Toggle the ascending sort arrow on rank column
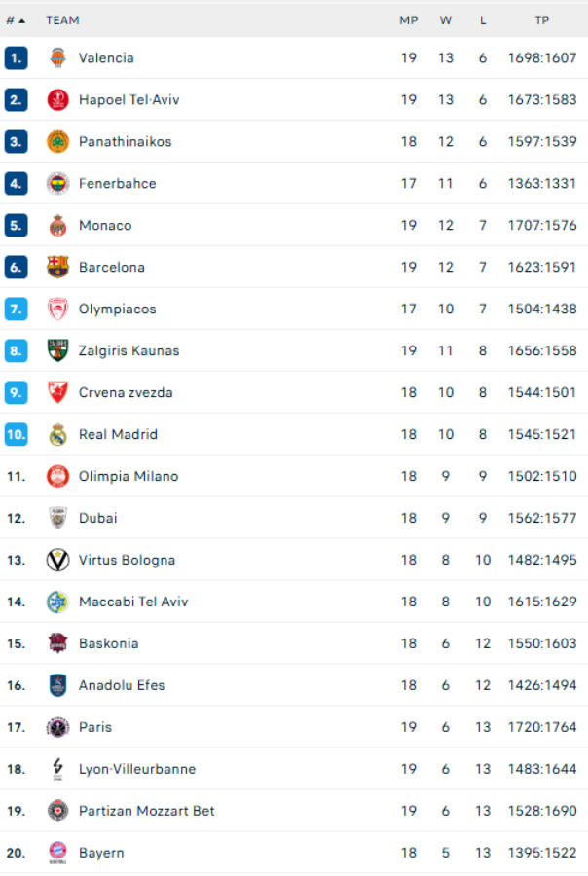This screenshot has width=588, height=876. pos(24,19)
